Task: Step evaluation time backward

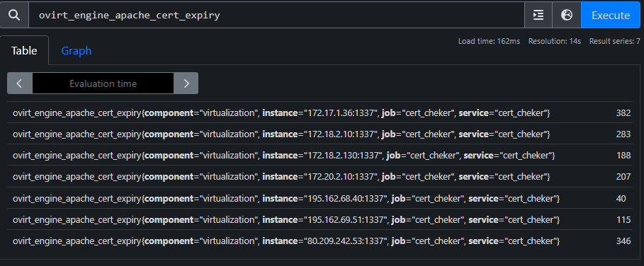Action: pos(20,83)
